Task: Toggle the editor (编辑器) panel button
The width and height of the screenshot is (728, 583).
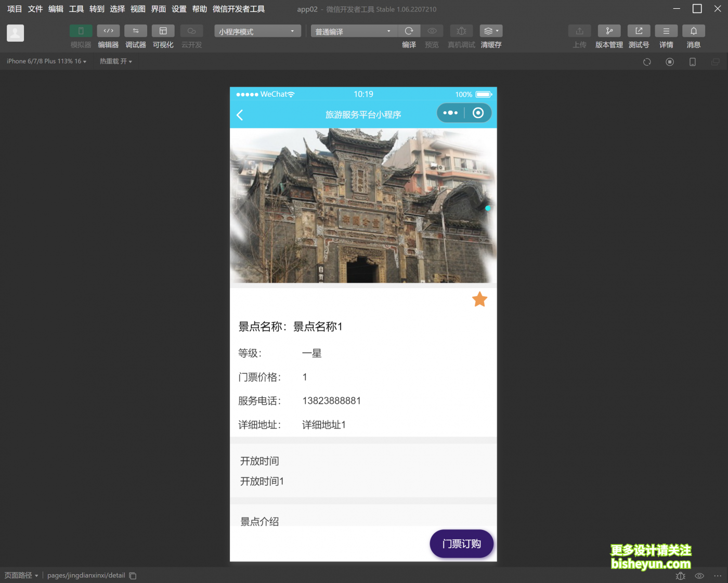Action: click(x=108, y=31)
